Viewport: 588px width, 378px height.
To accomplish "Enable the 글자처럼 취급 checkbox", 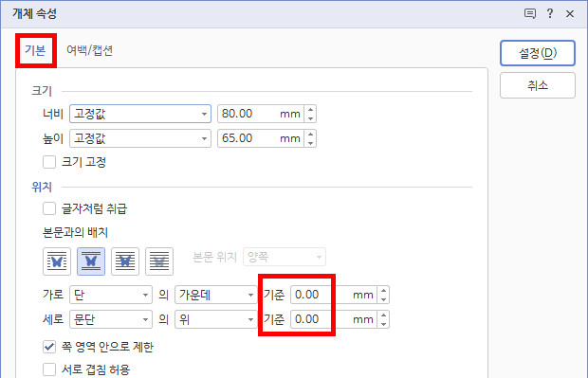I will [49, 208].
